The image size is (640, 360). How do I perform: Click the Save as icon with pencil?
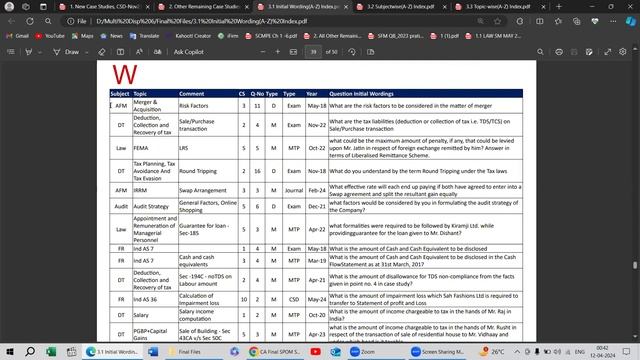589,52
